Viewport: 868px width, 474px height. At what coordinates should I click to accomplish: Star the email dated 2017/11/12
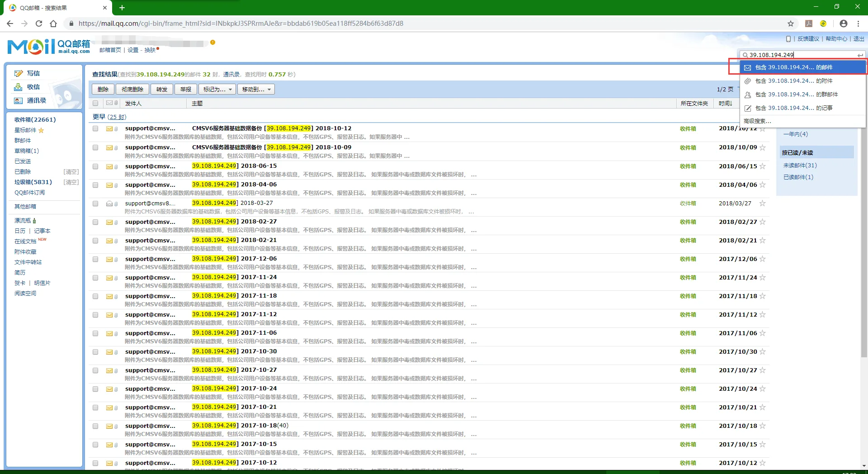click(x=763, y=315)
